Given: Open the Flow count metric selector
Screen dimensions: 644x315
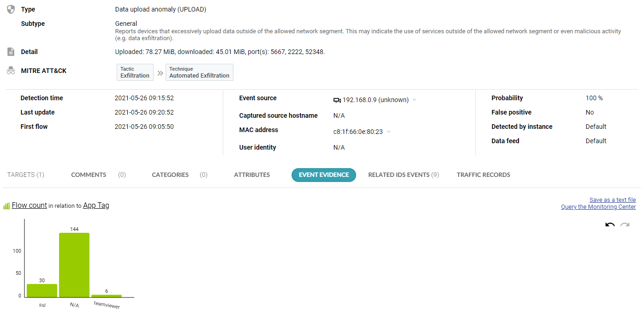Looking at the screenshot, I should pos(30,206).
